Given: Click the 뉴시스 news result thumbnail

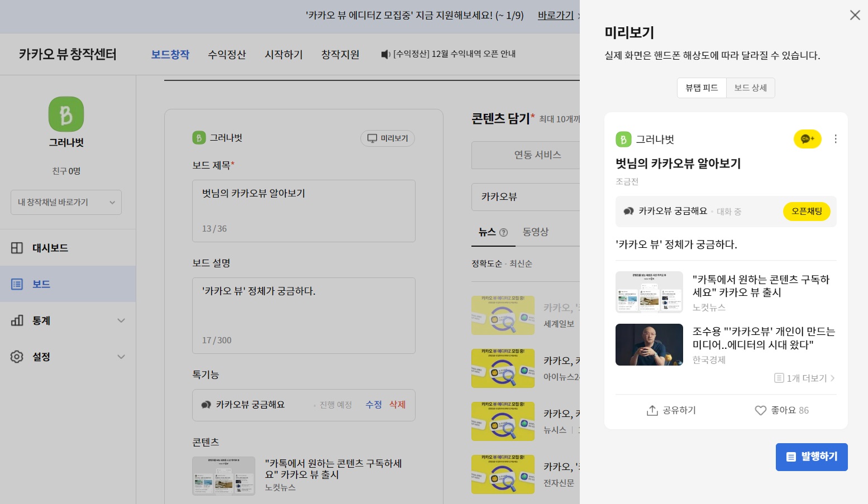Looking at the screenshot, I should [x=503, y=421].
